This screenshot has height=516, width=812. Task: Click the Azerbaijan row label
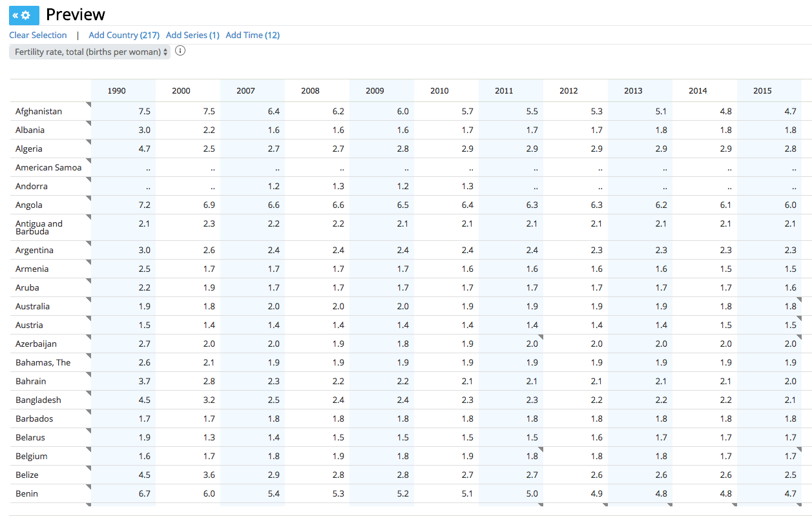click(x=36, y=344)
